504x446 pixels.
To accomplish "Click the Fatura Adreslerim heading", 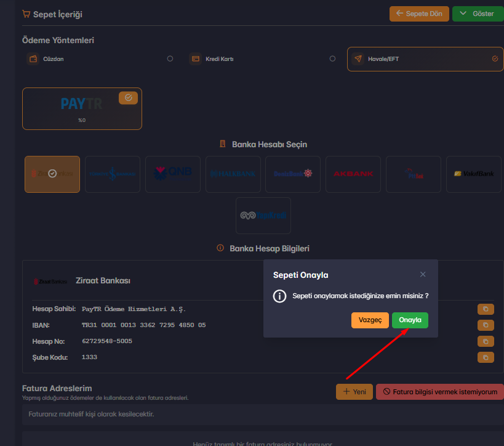I will pos(57,388).
